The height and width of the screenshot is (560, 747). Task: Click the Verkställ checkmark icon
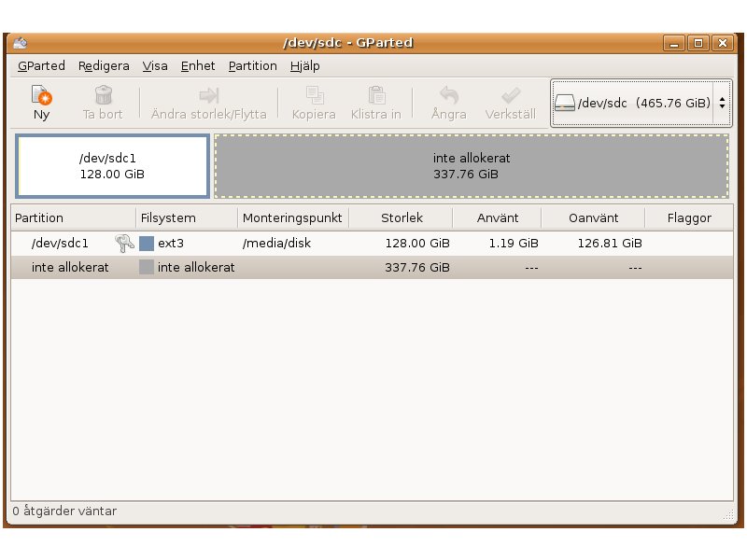click(x=510, y=95)
